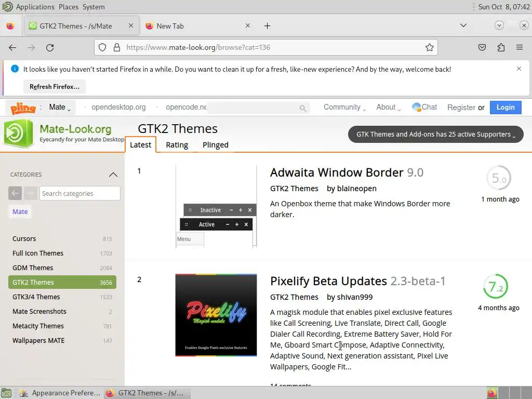Open the Community dropdown menu
This screenshot has width=532, height=399.
(344, 107)
